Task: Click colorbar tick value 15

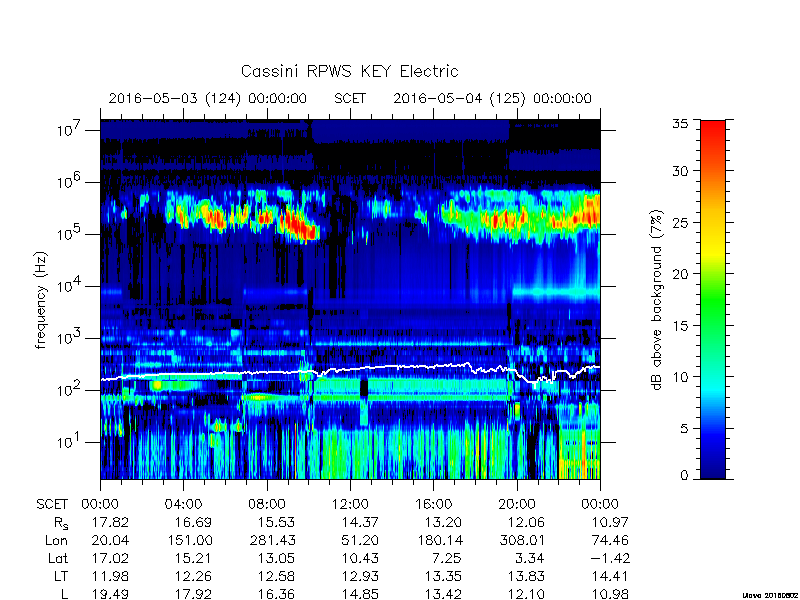Action: [680, 326]
